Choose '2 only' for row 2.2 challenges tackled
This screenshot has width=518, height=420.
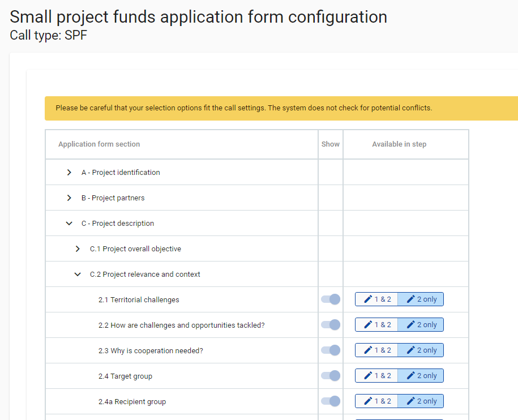(421, 325)
